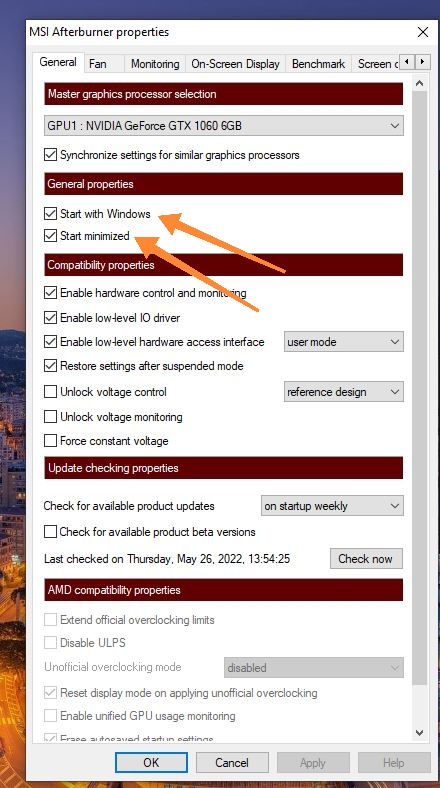Toggle Synchronize settings for similar graphics processors
This screenshot has height=788, width=440.
[50, 155]
